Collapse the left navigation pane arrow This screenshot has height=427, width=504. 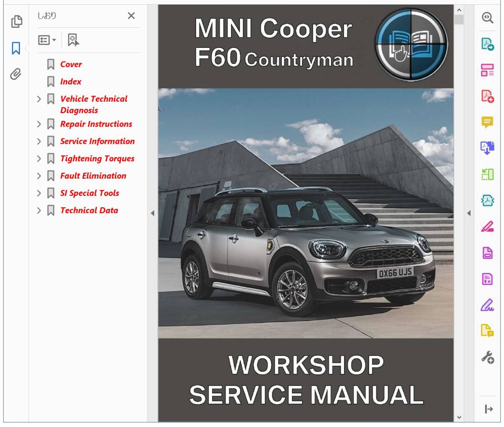[152, 213]
